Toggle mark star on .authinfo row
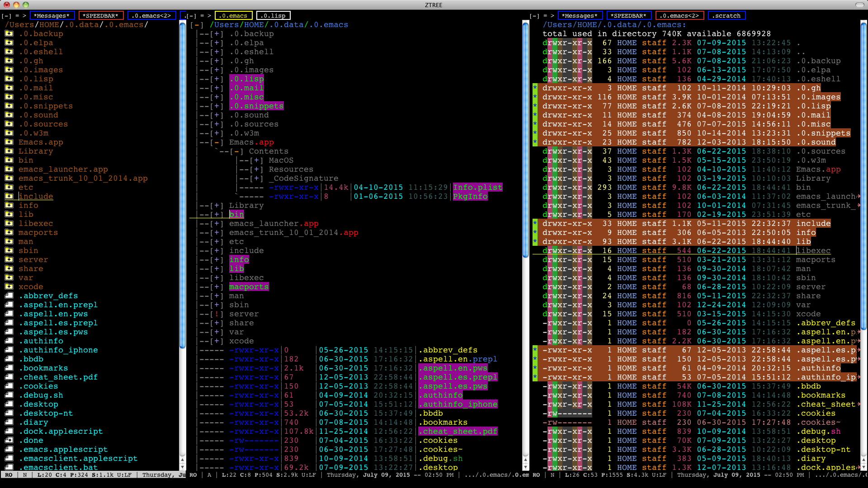Screen dimensions: 868x488 coord(535,368)
